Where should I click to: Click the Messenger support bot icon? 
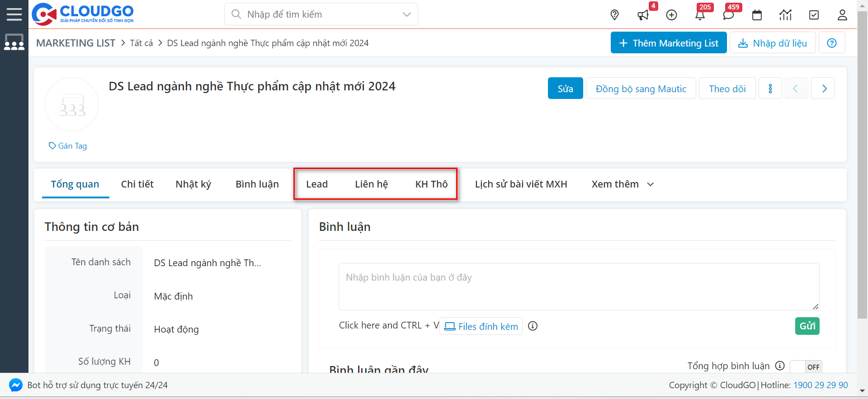click(16, 385)
